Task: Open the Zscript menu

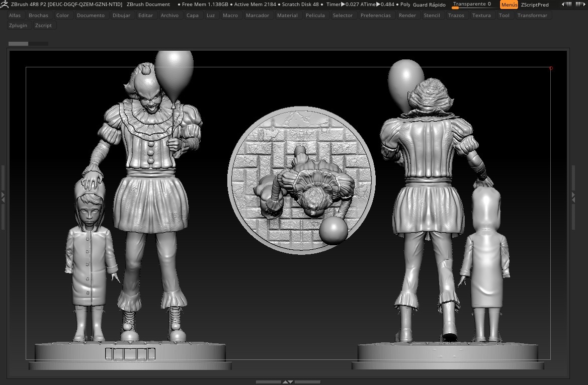Action: 43,26
